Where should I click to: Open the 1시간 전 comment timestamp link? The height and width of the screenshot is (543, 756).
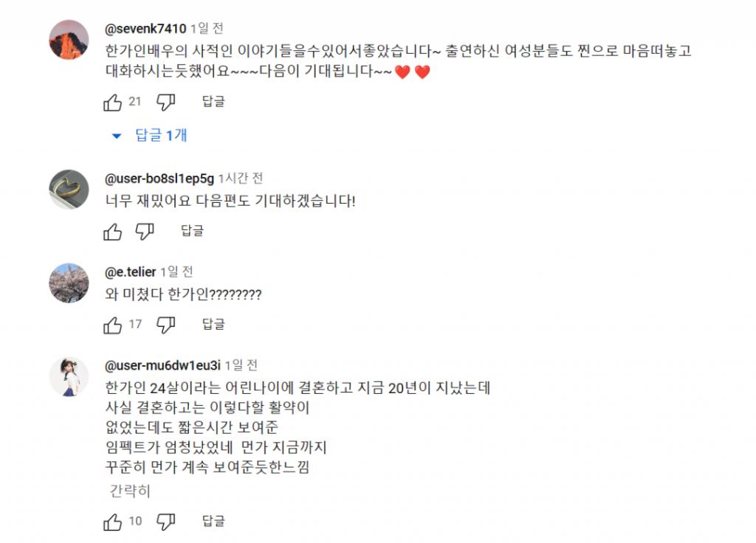click(241, 179)
